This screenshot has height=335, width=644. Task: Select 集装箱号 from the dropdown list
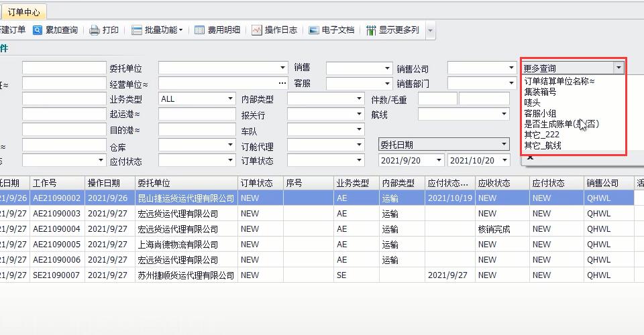pyautogui.click(x=540, y=92)
